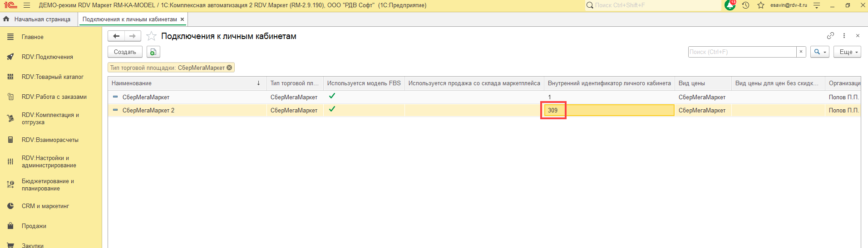Go forward with the right arrow button
This screenshot has width=868, height=248.
133,36
